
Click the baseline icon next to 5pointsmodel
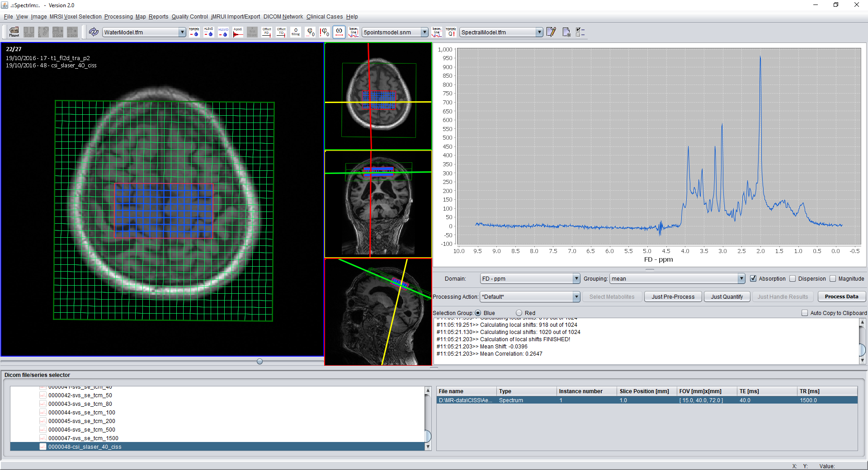(354, 32)
